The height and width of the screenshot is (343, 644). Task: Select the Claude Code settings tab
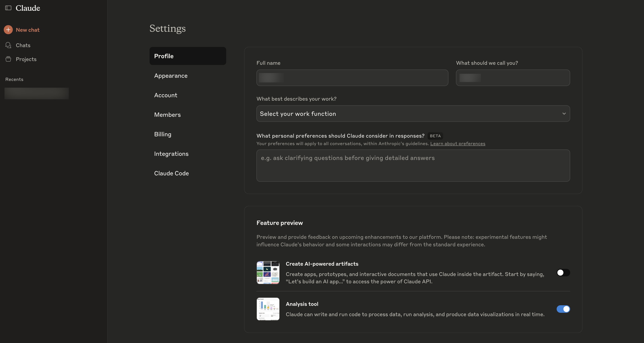[172, 173]
